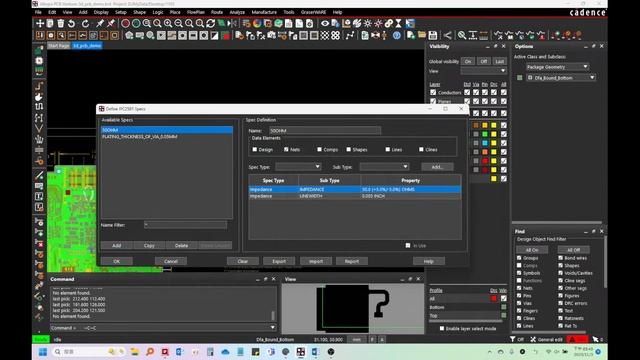Click the Name Filter input field
This screenshot has width=640, height=360.
[185, 224]
